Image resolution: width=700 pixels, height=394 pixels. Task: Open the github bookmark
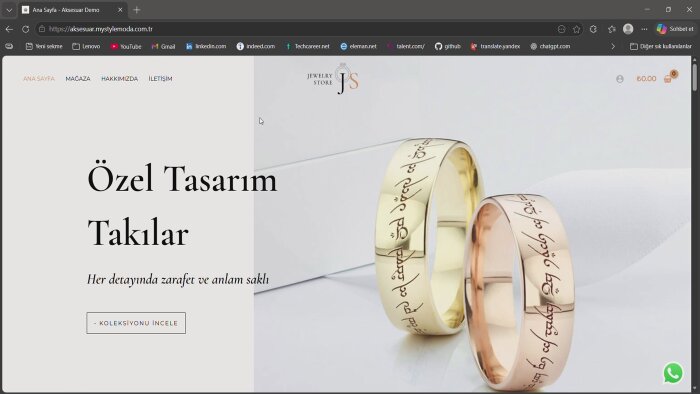point(447,46)
